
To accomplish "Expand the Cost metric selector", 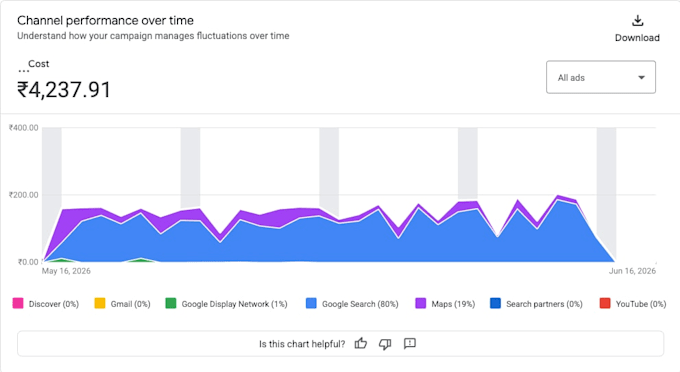I will pyautogui.click(x=39, y=64).
